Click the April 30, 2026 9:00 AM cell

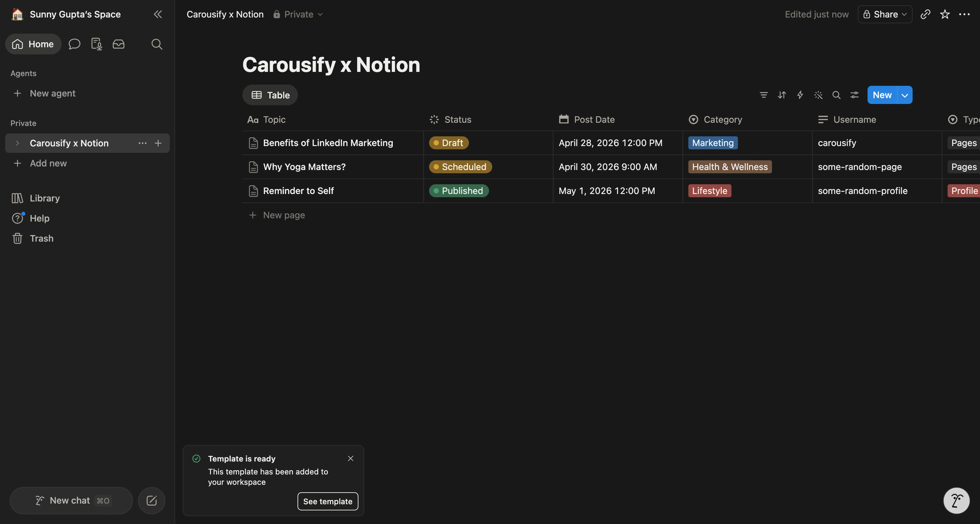[x=618, y=167]
